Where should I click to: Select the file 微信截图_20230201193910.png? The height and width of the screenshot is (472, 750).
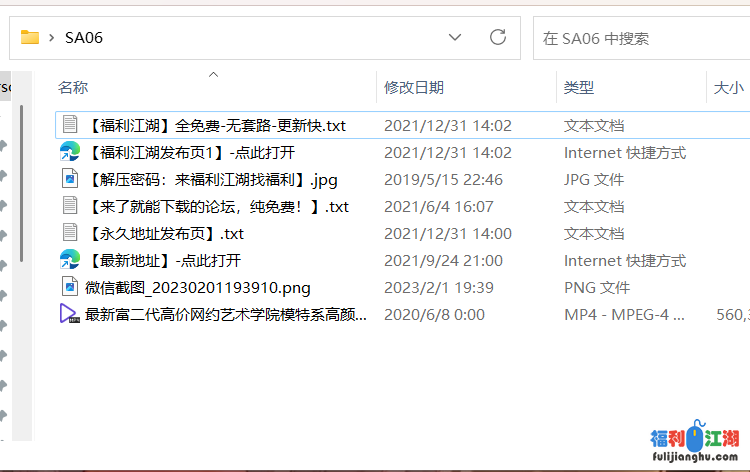[x=198, y=287]
